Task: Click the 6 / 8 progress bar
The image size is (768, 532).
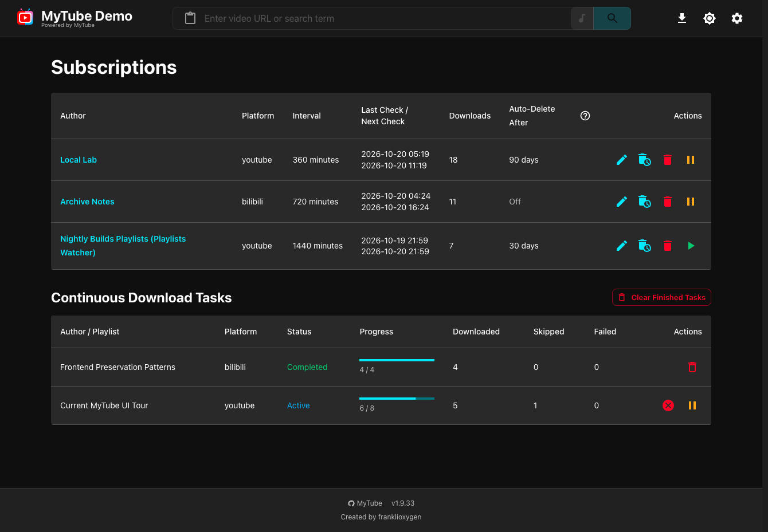Action: click(x=397, y=399)
